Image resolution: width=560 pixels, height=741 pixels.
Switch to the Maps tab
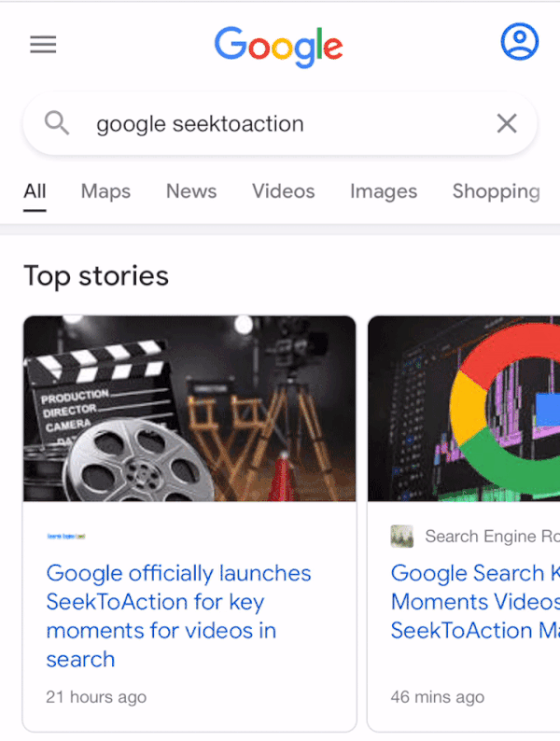click(x=105, y=191)
